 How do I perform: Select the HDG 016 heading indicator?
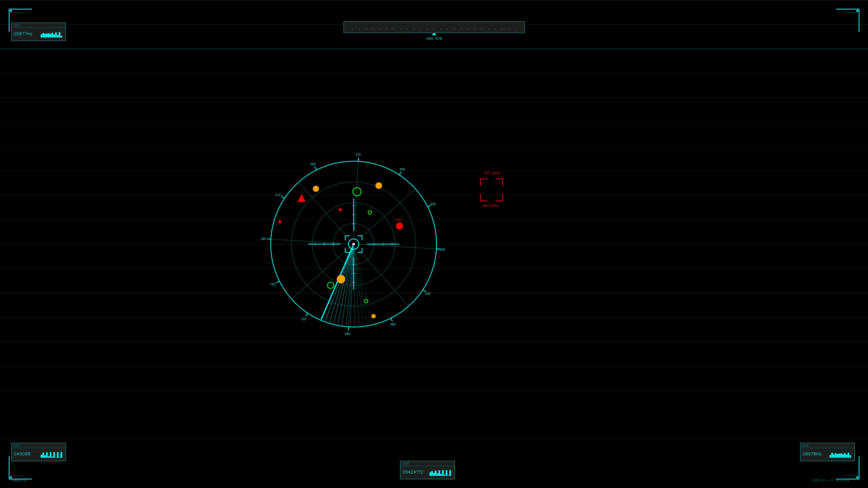434,38
